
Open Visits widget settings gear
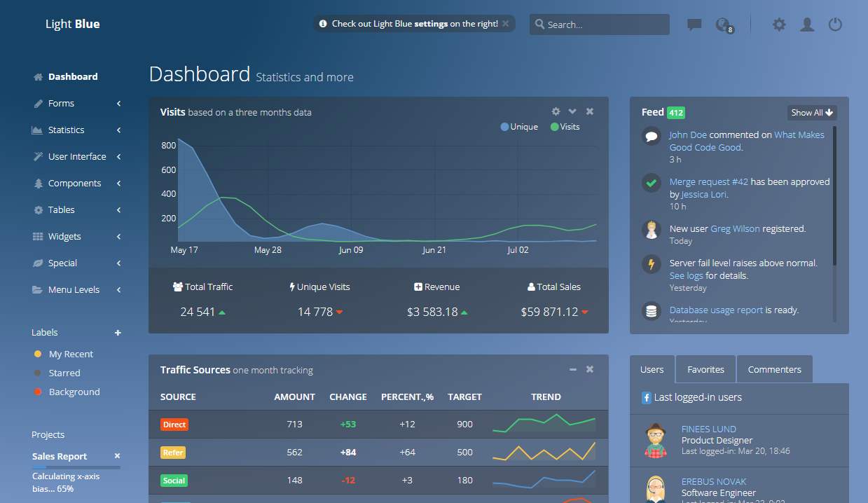(x=556, y=111)
